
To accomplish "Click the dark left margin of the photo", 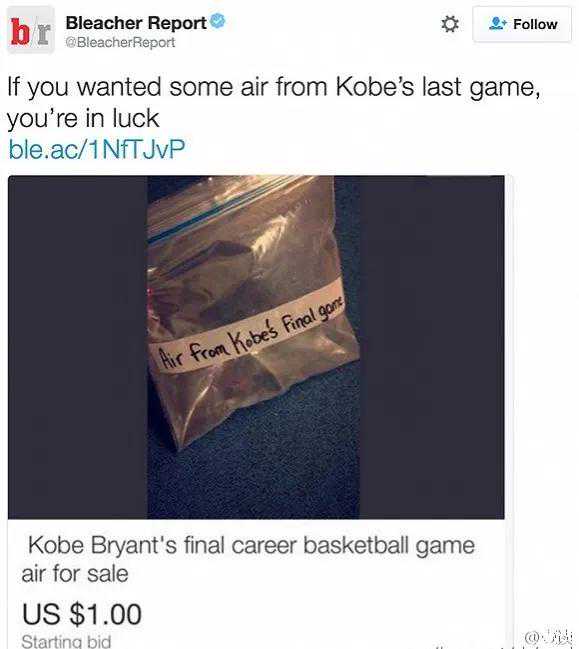I will click(x=78, y=347).
